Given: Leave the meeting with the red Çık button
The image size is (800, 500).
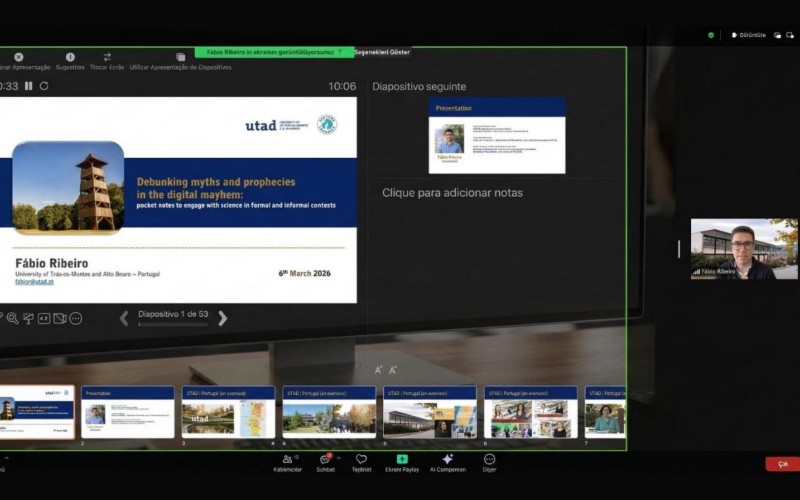Looking at the screenshot, I should point(782,464).
